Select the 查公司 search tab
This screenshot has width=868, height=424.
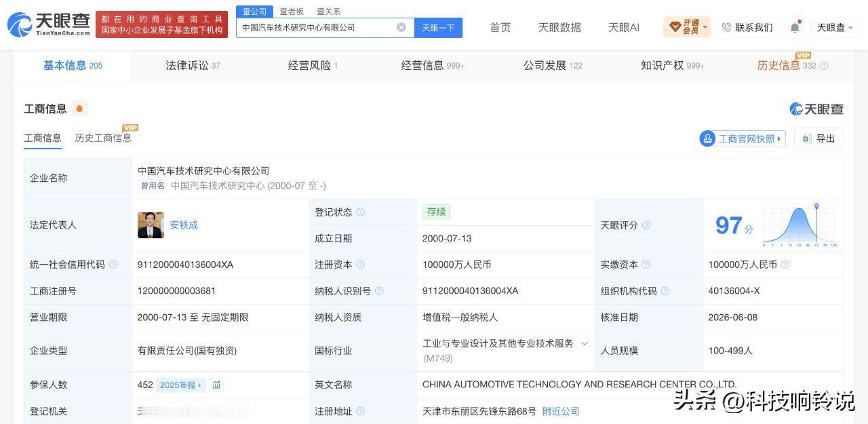(254, 12)
